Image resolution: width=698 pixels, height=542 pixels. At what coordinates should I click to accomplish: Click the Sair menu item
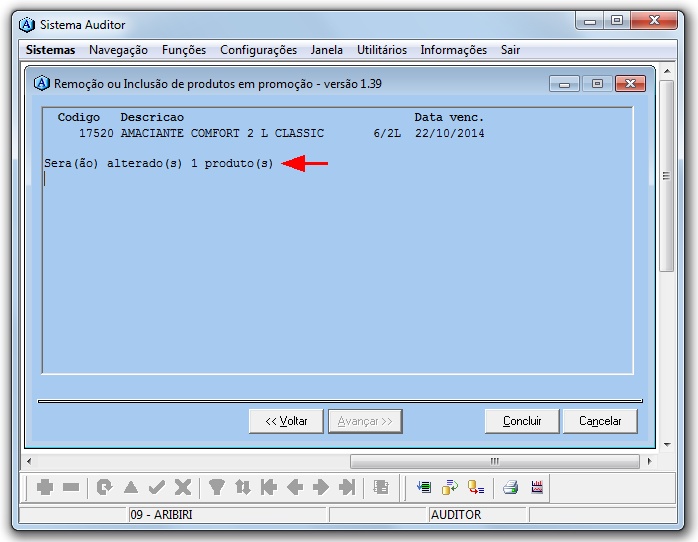point(510,50)
